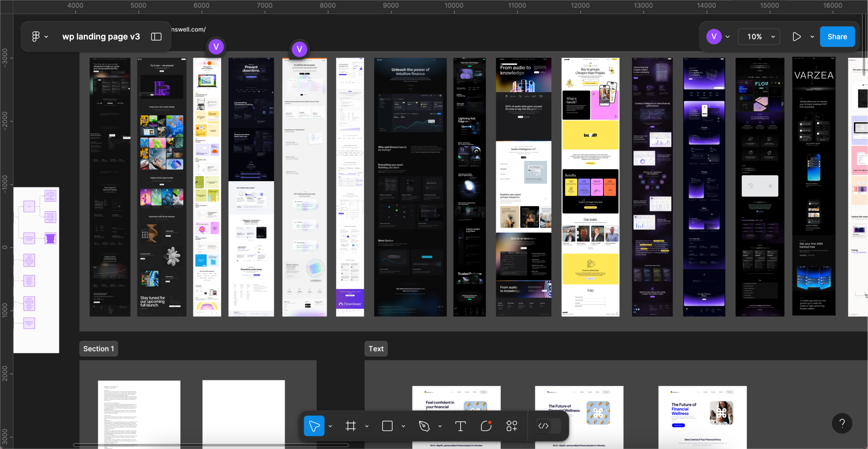Expand the user avatar dropdown arrow
The image size is (868, 449).
pyautogui.click(x=727, y=36)
